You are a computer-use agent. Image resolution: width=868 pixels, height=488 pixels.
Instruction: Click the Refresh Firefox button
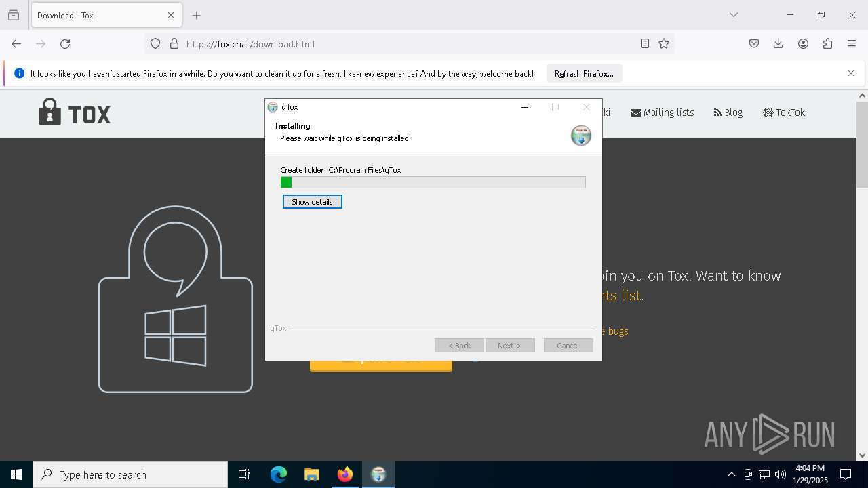click(584, 74)
